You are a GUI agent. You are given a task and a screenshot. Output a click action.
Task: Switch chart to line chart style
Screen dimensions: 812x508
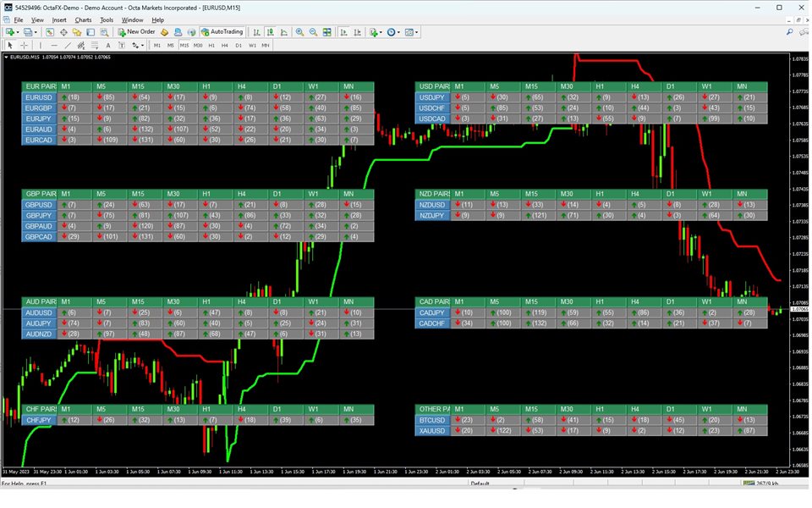(284, 32)
